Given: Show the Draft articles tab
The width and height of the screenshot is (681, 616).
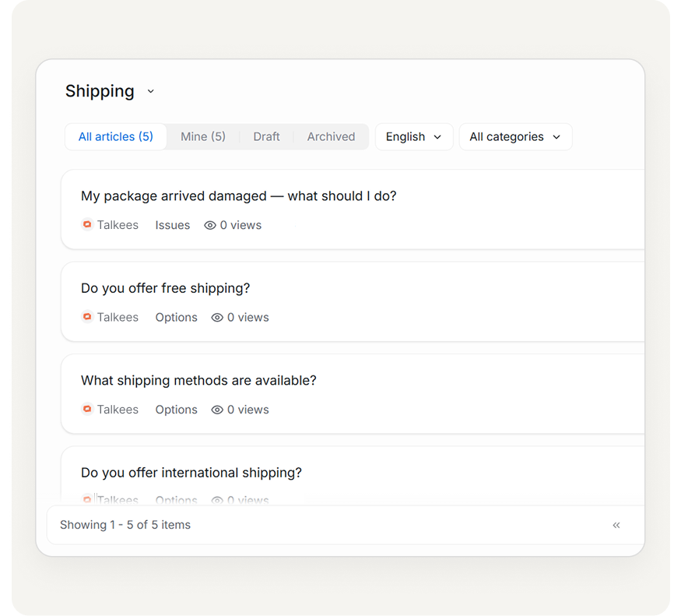Looking at the screenshot, I should click(266, 137).
